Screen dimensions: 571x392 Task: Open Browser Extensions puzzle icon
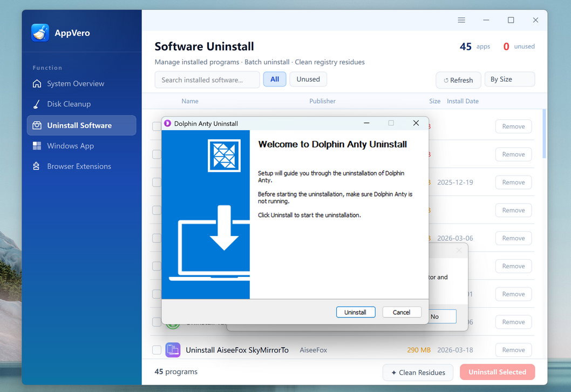37,166
